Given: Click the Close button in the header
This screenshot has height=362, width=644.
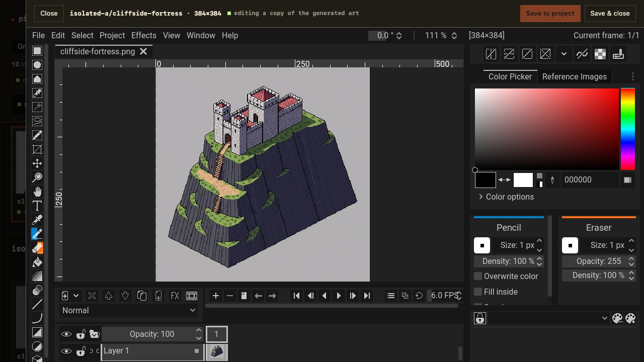Looking at the screenshot, I should pyautogui.click(x=49, y=14).
